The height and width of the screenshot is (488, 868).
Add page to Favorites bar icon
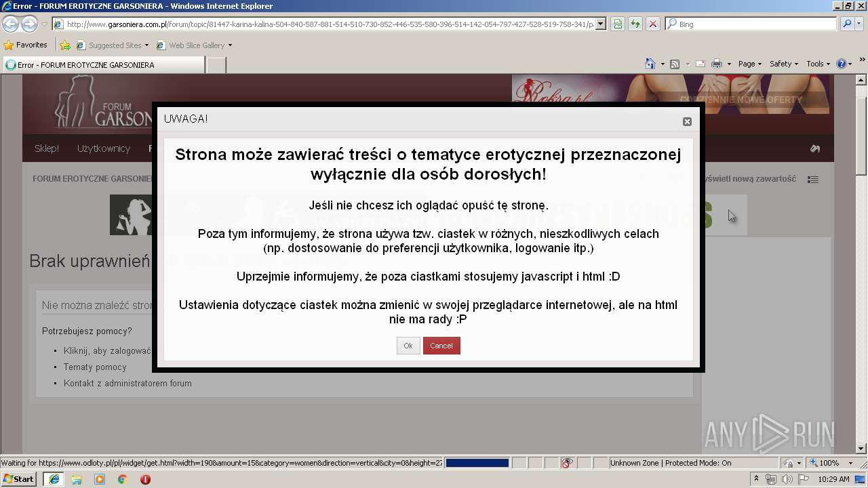click(65, 45)
